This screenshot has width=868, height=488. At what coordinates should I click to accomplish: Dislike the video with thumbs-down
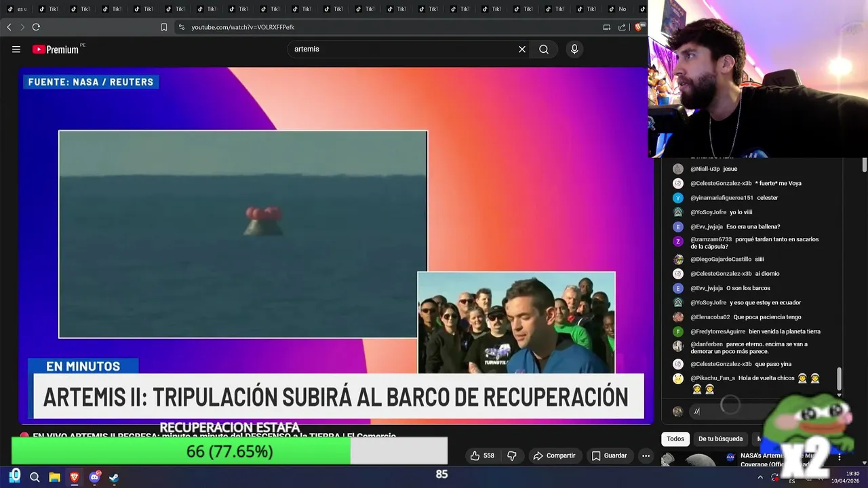coord(512,455)
